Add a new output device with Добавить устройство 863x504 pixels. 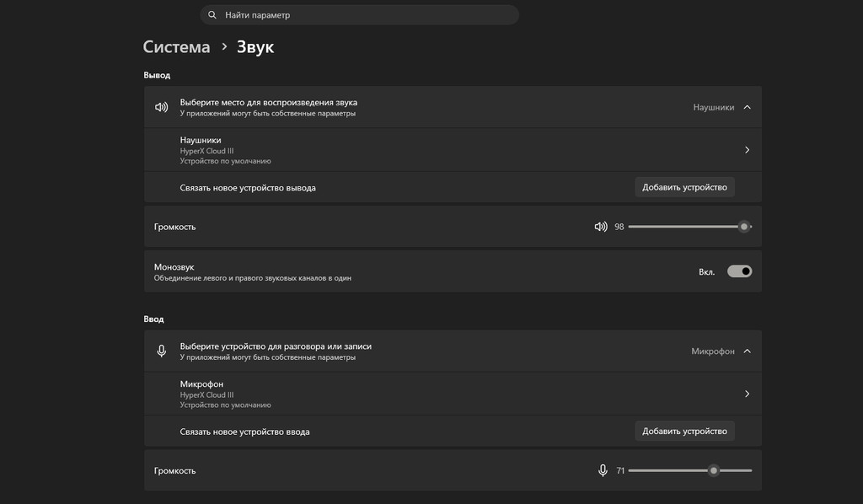[x=684, y=187]
